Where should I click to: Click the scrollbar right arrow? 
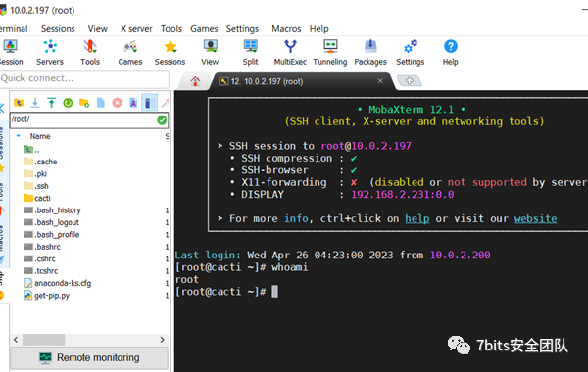point(162,340)
